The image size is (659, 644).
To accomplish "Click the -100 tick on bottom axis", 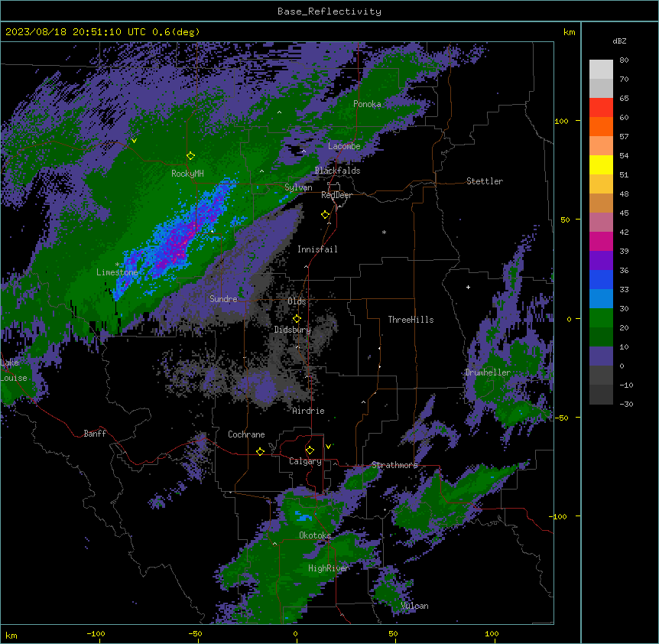I will point(96,633).
